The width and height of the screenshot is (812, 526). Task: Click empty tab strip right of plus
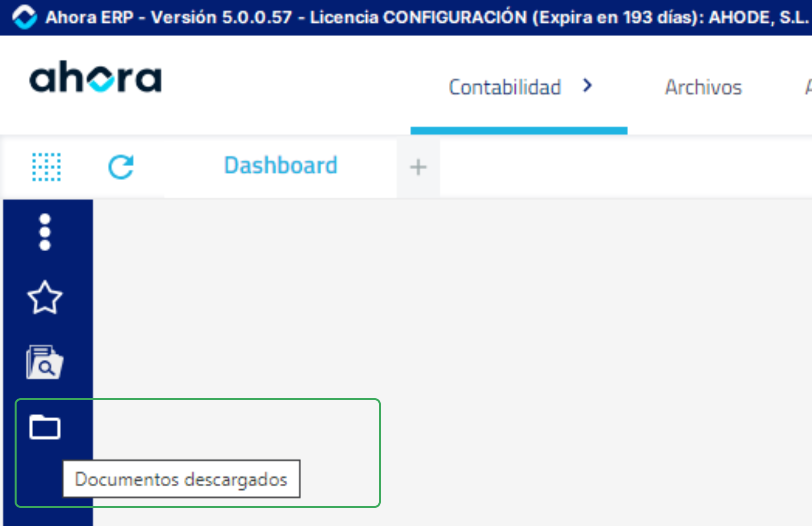pos(625,167)
